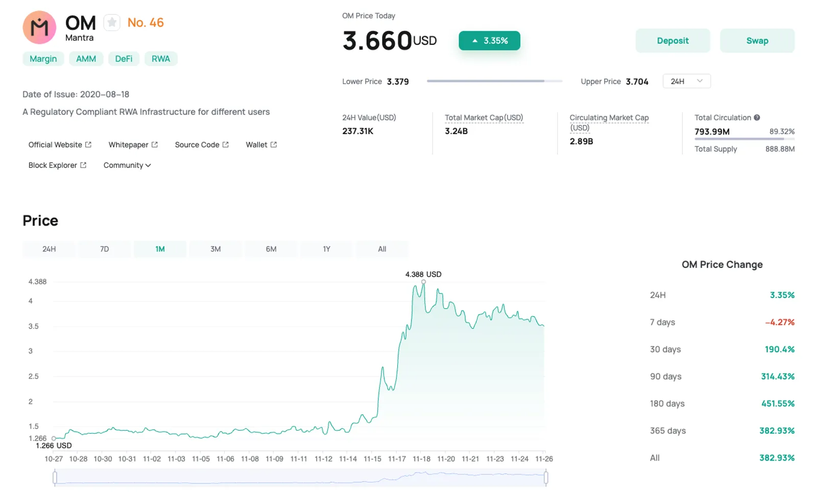The image size is (817, 504).
Task: Open the Whitepaper external link
Action: (x=133, y=145)
